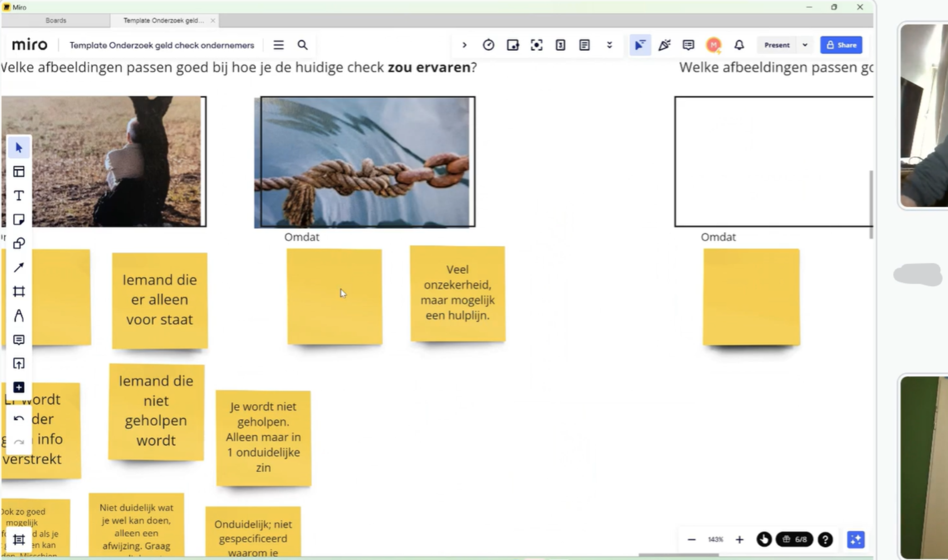Expand more tools double chevron
Image resolution: width=948 pixels, height=560 pixels.
609,45
